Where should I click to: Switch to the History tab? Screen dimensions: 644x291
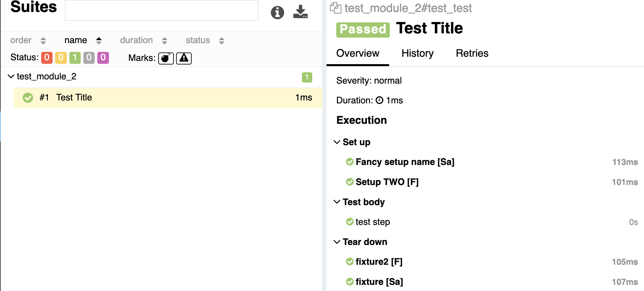[417, 53]
